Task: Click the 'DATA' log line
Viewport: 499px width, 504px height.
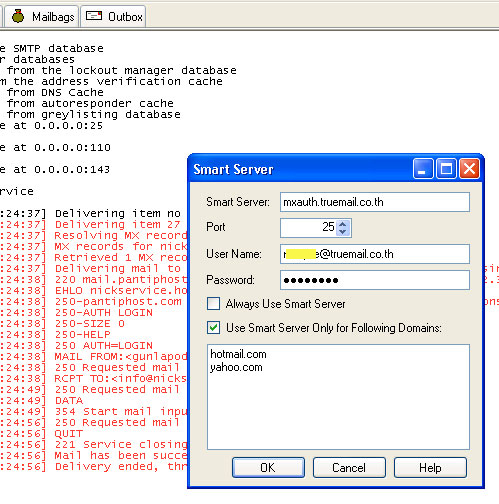Action: 69,401
